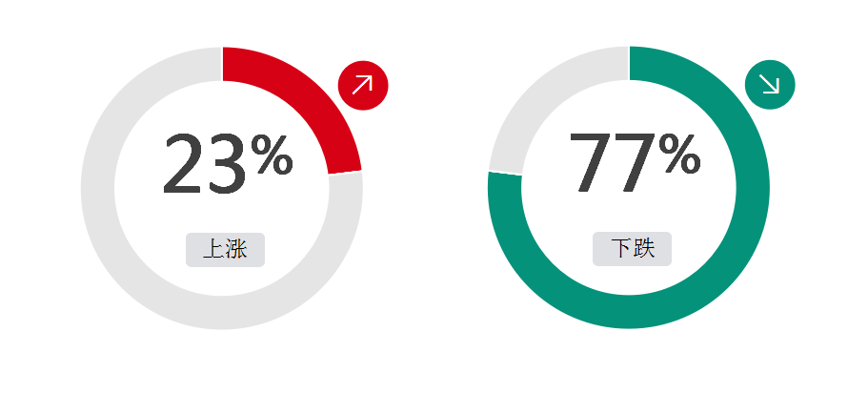Screen dimensions: 868x394
Task: Click the percent sign beside 77
Action: 679,154
